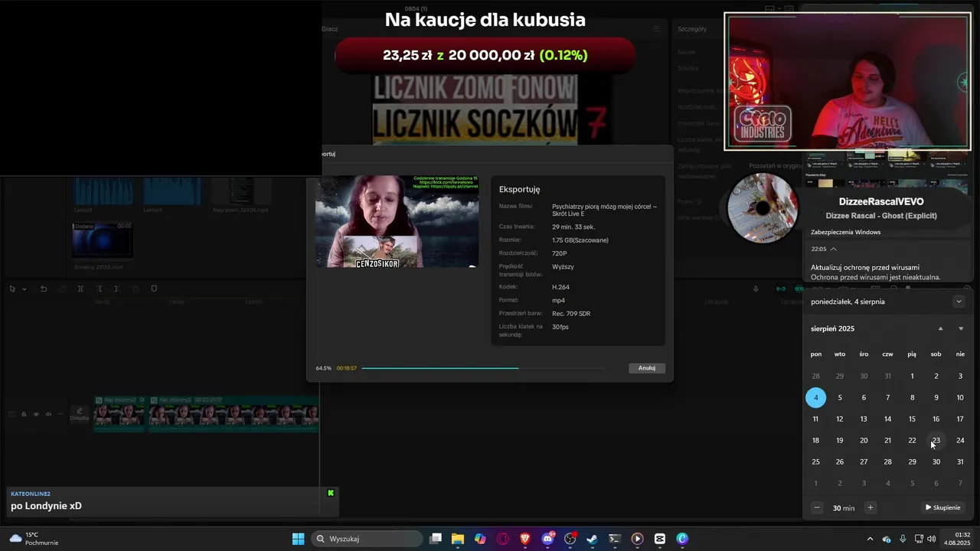Viewport: 980px width, 551px height.
Task: Click the delete-left trim tool in the timeline toolbar
Action: tap(99, 289)
